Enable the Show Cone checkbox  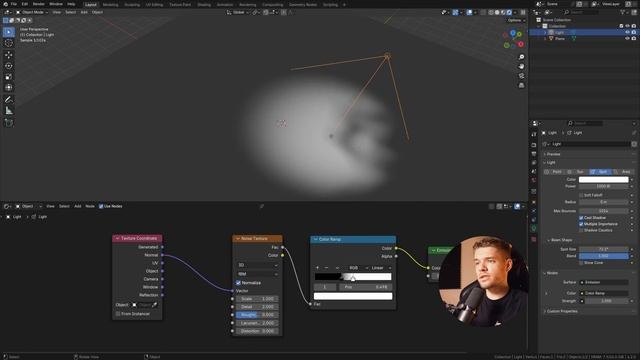[581, 263]
